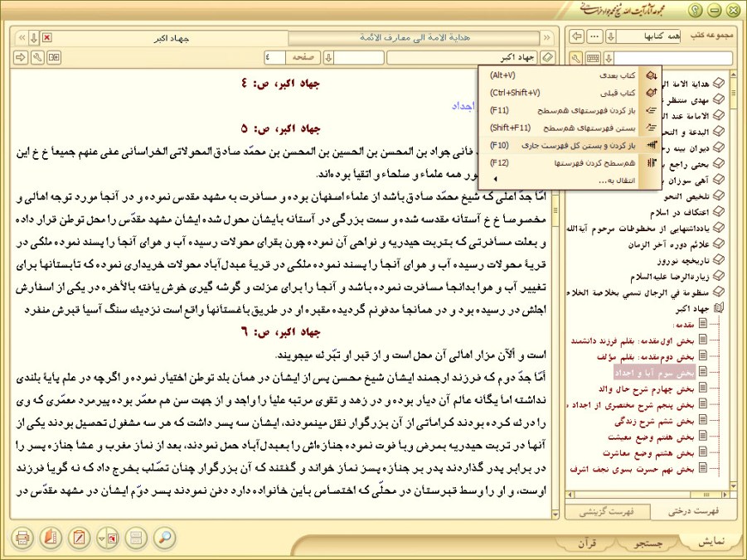Click the text panel scroll-down arrow
Screen dimensions: 747x560
[x=555, y=514]
